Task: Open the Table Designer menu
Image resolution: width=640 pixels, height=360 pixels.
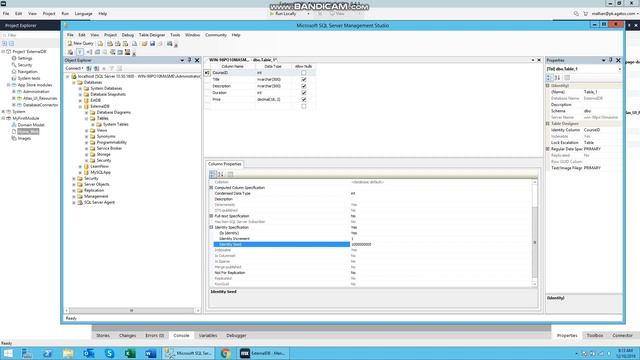Action: (x=152, y=35)
